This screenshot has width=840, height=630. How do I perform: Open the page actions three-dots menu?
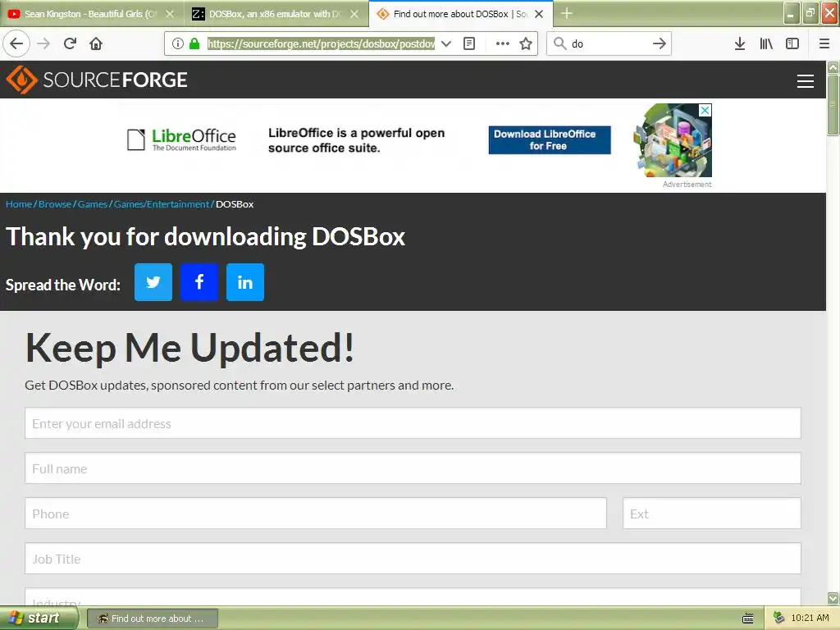pos(503,43)
